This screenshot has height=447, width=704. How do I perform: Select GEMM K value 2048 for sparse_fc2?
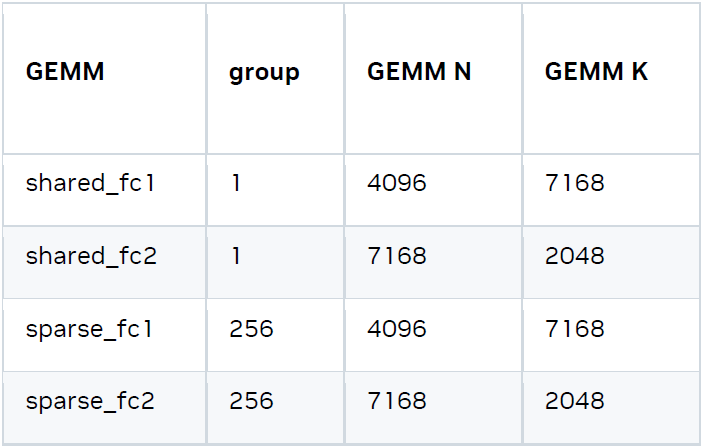[575, 401]
